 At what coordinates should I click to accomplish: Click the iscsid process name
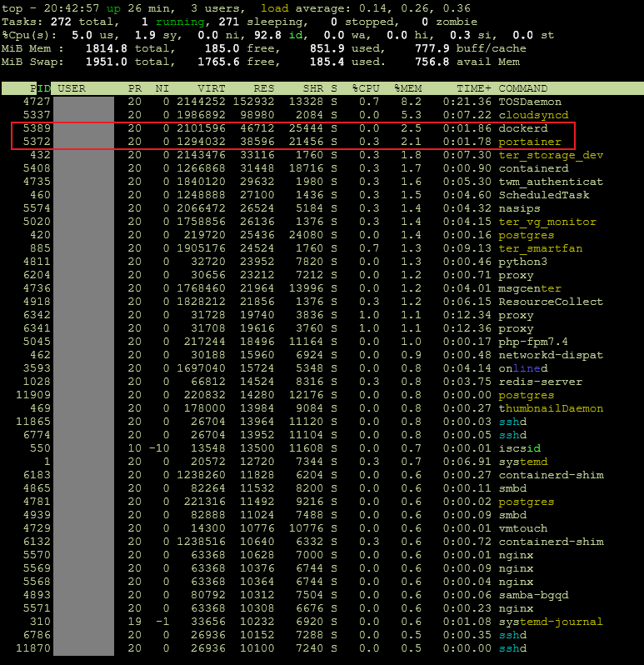(x=519, y=448)
